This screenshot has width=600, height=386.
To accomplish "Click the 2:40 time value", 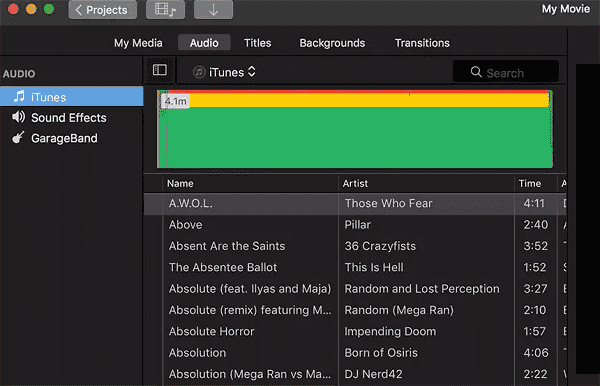I will [535, 225].
